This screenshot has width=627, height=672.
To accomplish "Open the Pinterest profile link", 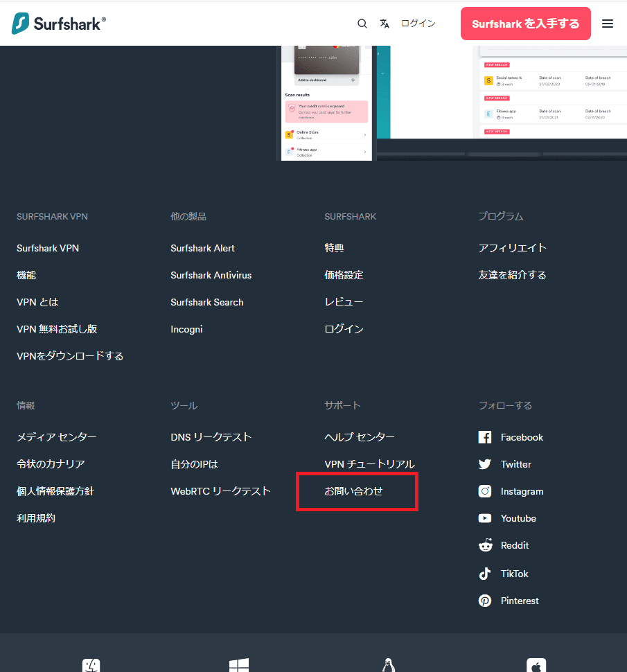I will click(509, 601).
